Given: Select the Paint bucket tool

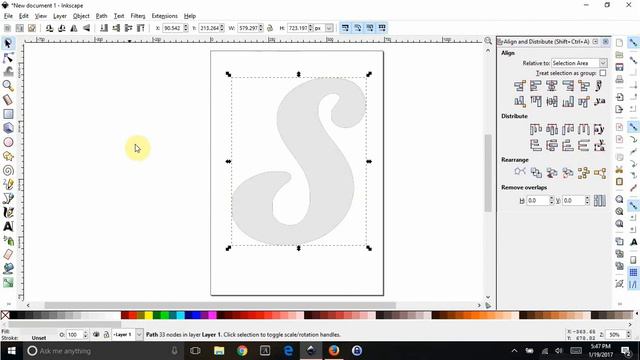Looking at the screenshot, I should [8, 269].
